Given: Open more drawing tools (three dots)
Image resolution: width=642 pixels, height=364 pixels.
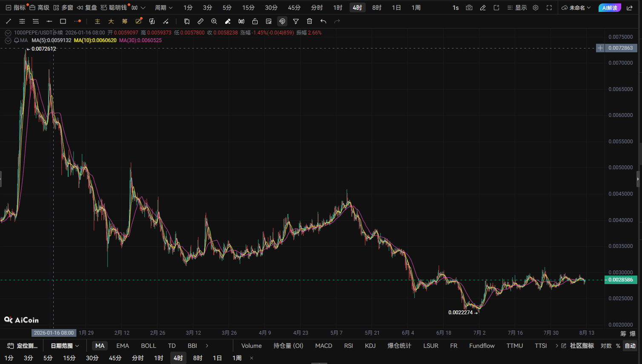Looking at the screenshot, I should [77, 21].
